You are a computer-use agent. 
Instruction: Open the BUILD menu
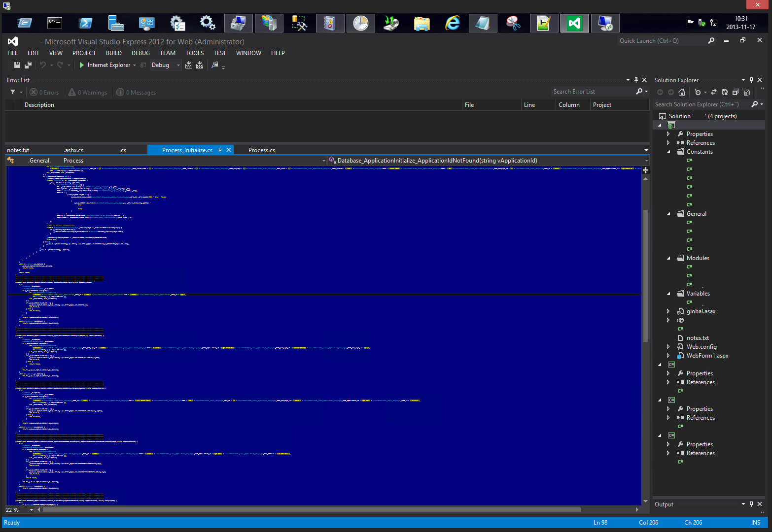[114, 53]
